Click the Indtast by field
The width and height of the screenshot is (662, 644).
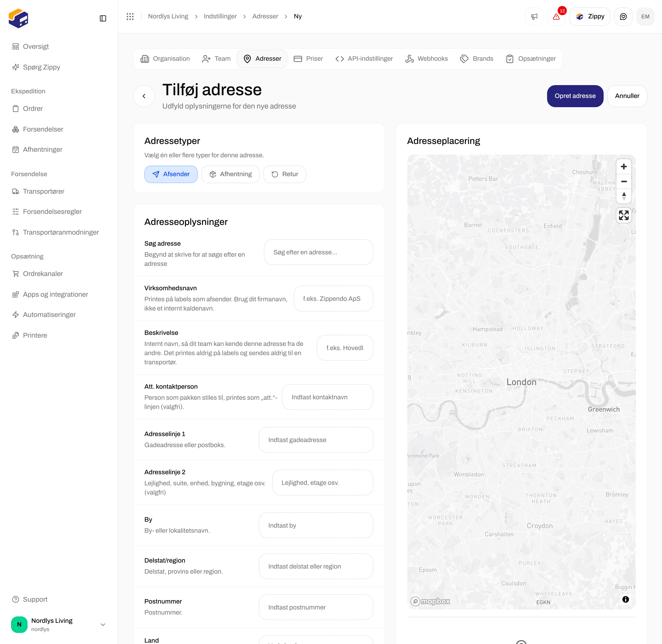coord(316,526)
